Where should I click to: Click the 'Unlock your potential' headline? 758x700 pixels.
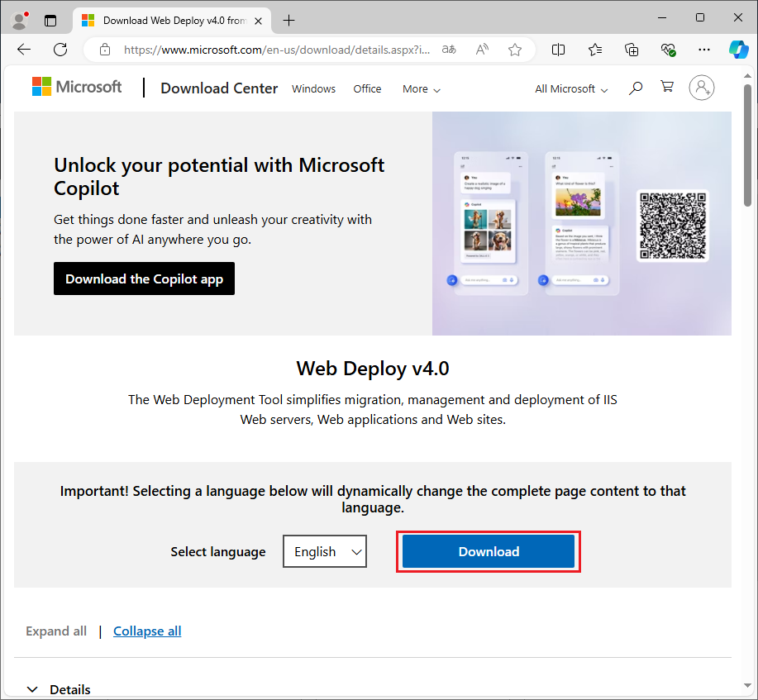[x=219, y=177]
